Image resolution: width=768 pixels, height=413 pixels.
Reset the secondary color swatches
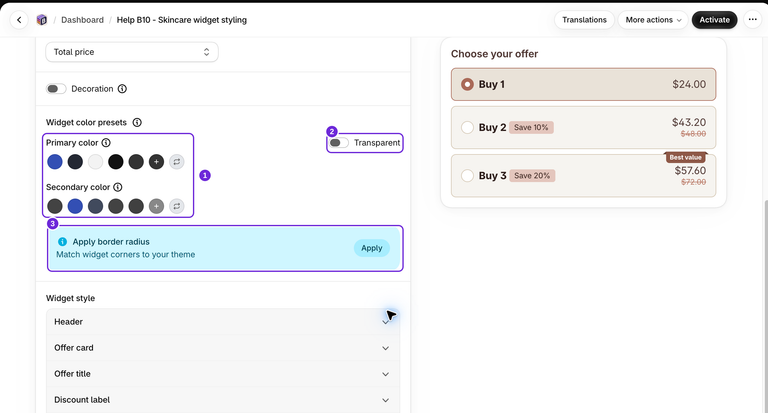177,206
